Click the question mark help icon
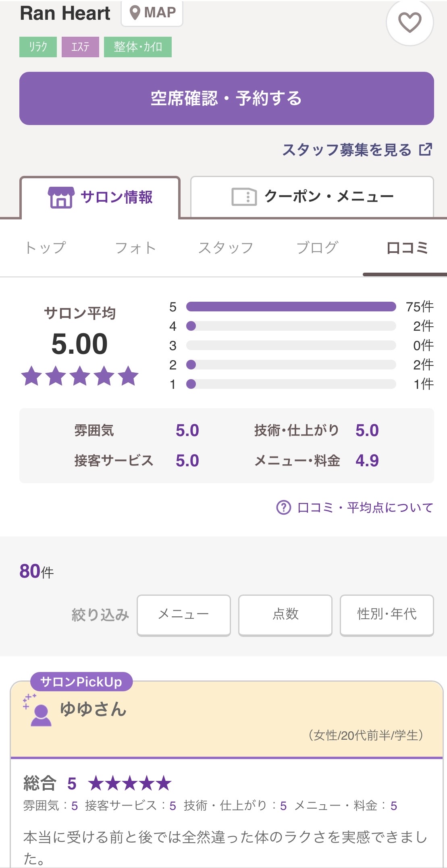Image resolution: width=447 pixels, height=868 pixels. pyautogui.click(x=283, y=507)
